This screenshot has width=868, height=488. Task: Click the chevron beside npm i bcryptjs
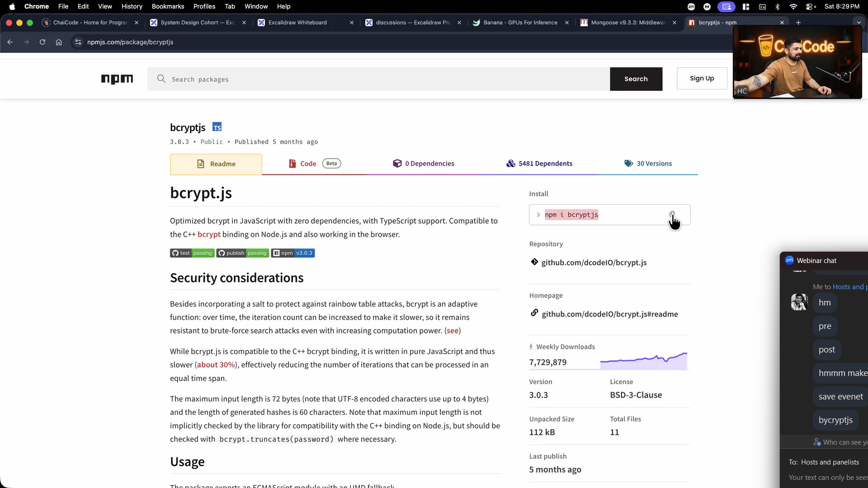(x=538, y=215)
